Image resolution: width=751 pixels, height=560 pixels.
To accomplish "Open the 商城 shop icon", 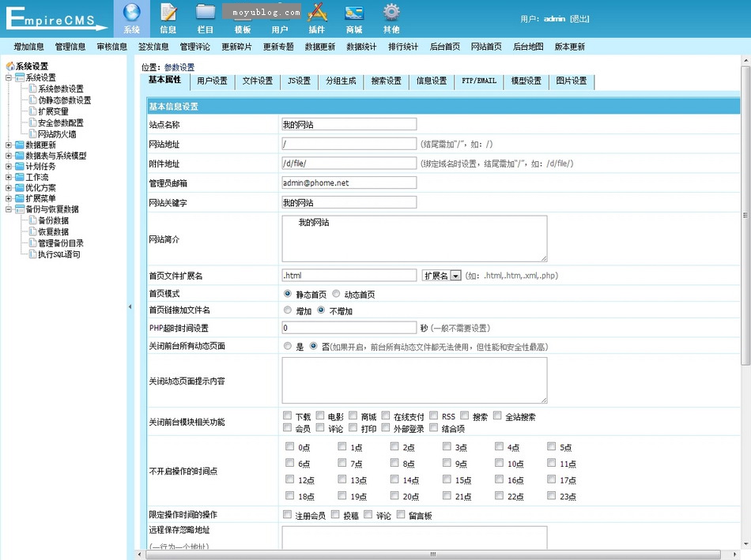I will click(354, 13).
